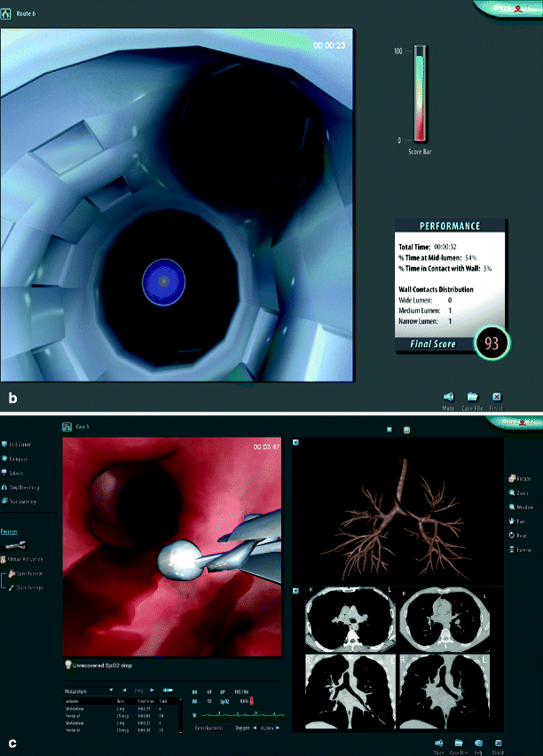Collapse the 3D bronchial tree panel arrow
543x756 pixels.
tap(295, 443)
